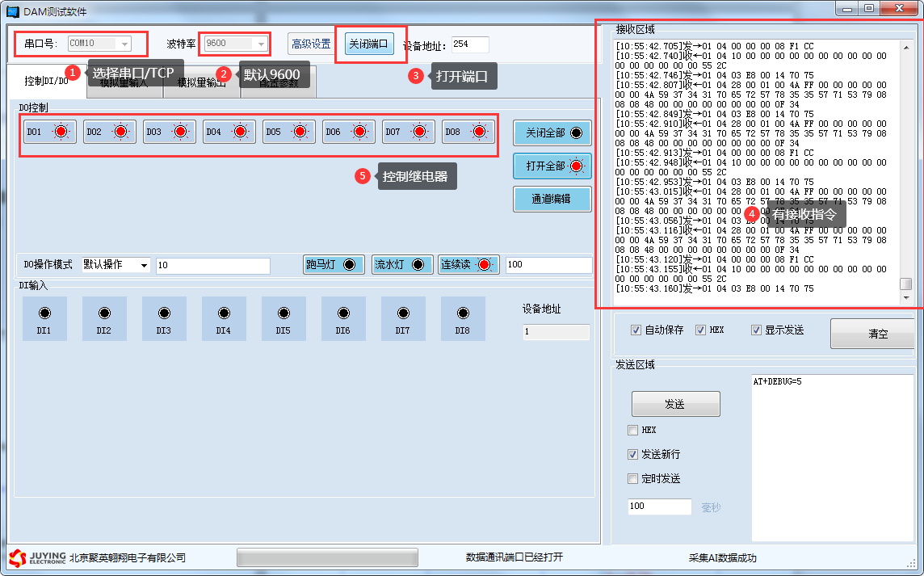
Task: Click the DI8 input indicator
Action: pos(463,317)
